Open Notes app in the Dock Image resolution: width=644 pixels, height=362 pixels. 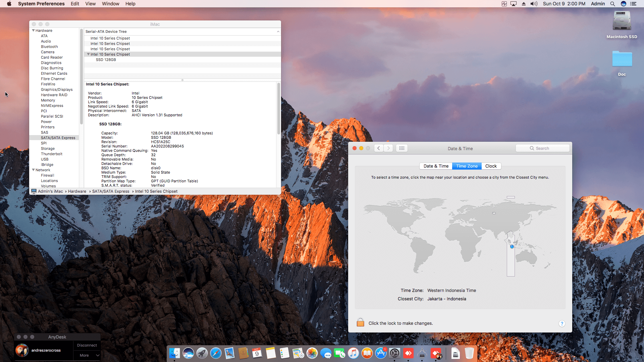point(271,353)
